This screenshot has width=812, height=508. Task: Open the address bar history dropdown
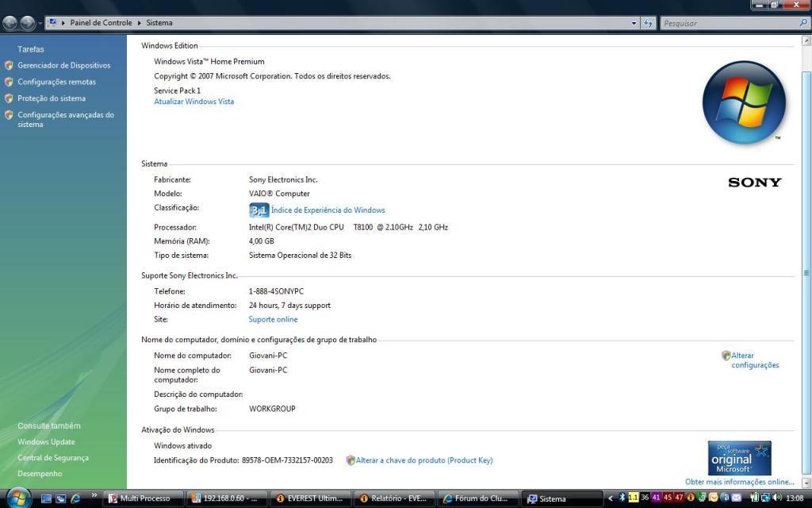[x=634, y=23]
